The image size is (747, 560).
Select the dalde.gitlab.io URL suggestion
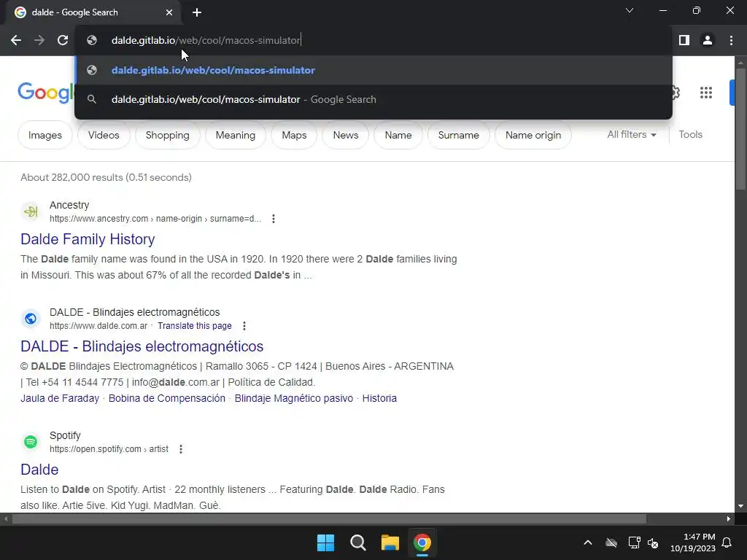coord(373,70)
